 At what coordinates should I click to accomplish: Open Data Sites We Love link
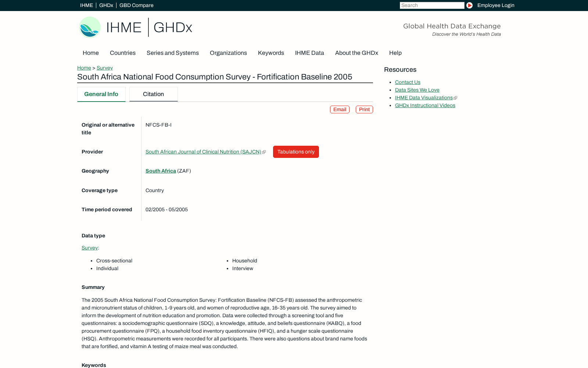click(417, 90)
